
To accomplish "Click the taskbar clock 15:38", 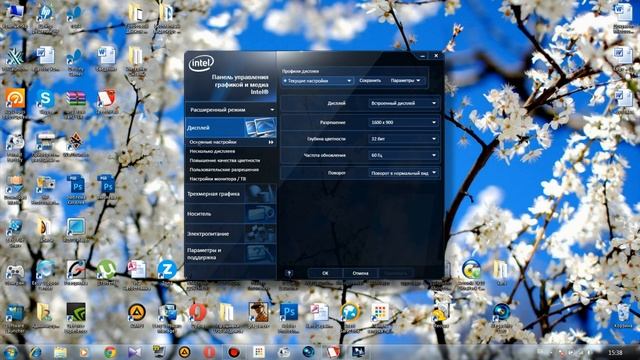I will pyautogui.click(x=615, y=352).
